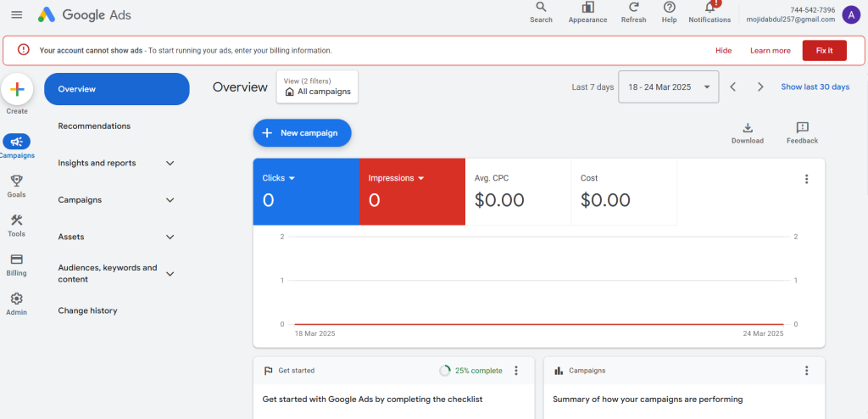
Task: Click the Appearance icon
Action: [x=587, y=8]
